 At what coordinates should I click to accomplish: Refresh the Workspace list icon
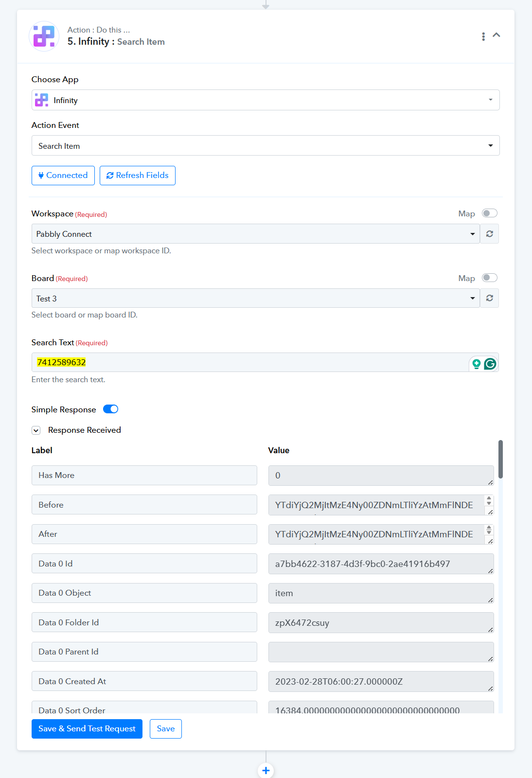click(x=490, y=234)
